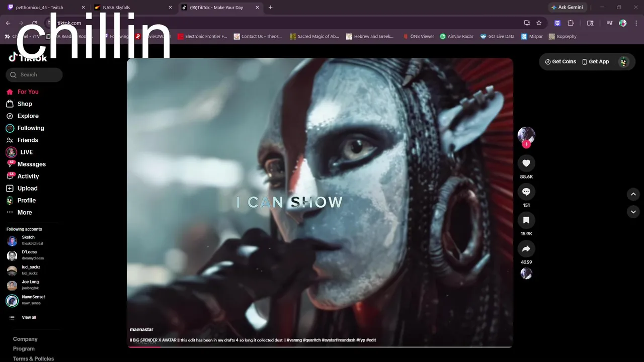The height and width of the screenshot is (362, 644).
Task: Open the AirNav Radar bookmark
Action: point(456,37)
